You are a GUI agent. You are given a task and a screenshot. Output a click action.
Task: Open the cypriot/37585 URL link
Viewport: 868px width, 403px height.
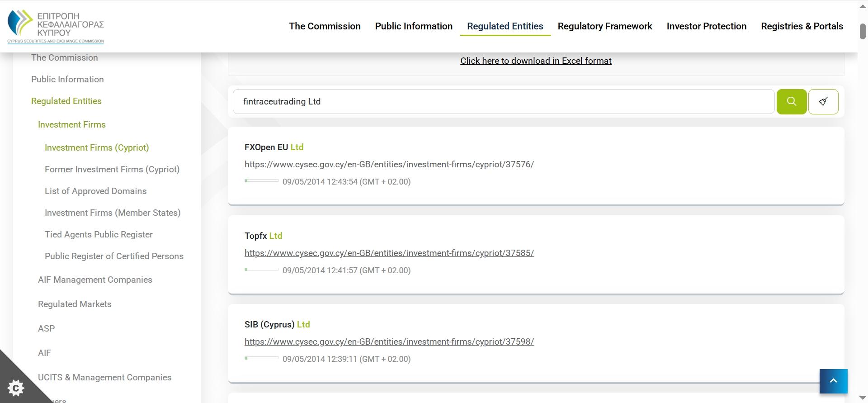[x=389, y=253]
